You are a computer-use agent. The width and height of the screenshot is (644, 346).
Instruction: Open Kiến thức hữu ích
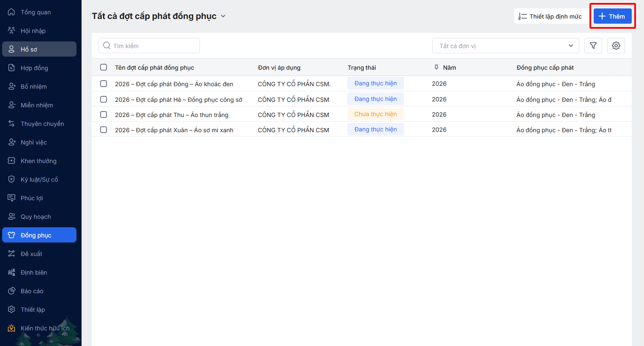click(45, 328)
